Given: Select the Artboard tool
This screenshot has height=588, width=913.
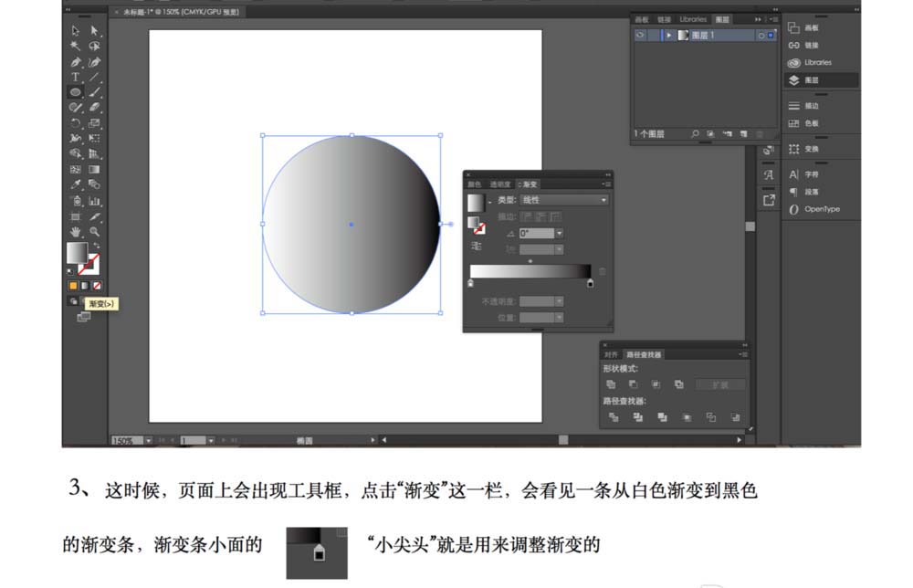Looking at the screenshot, I should click(76, 216).
